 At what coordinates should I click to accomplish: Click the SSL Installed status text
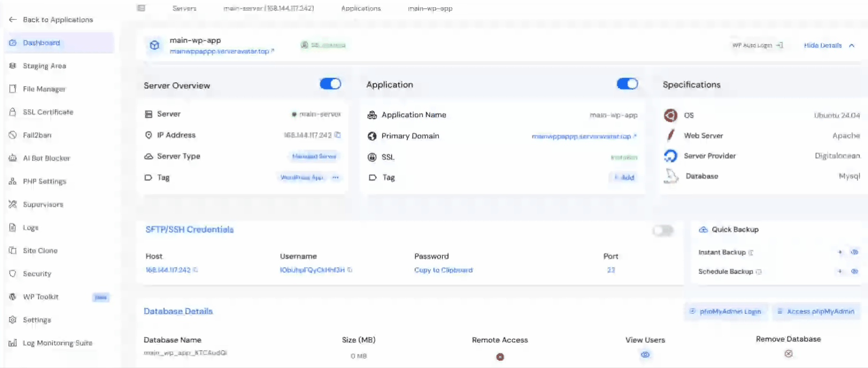coord(624,157)
